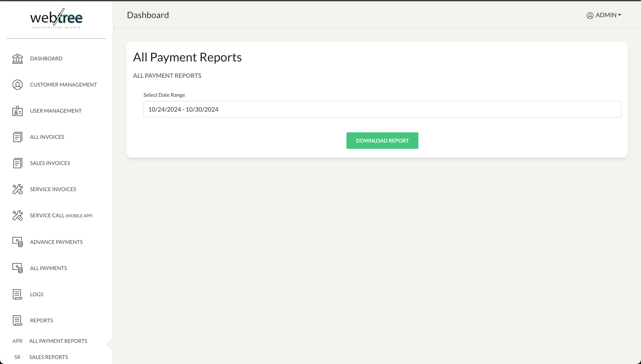Viewport: 641px width, 364px height.
Task: Expand the Reports menu item
Action: [x=41, y=320]
